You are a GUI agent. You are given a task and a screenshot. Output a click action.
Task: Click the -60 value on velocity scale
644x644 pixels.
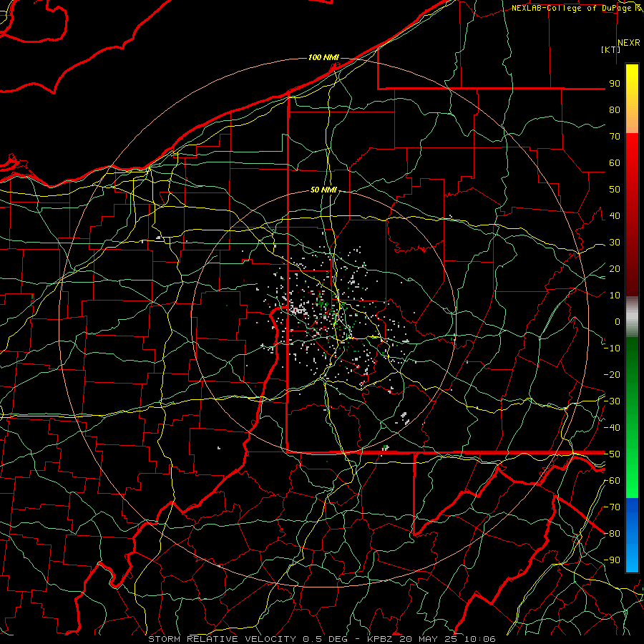(x=612, y=481)
